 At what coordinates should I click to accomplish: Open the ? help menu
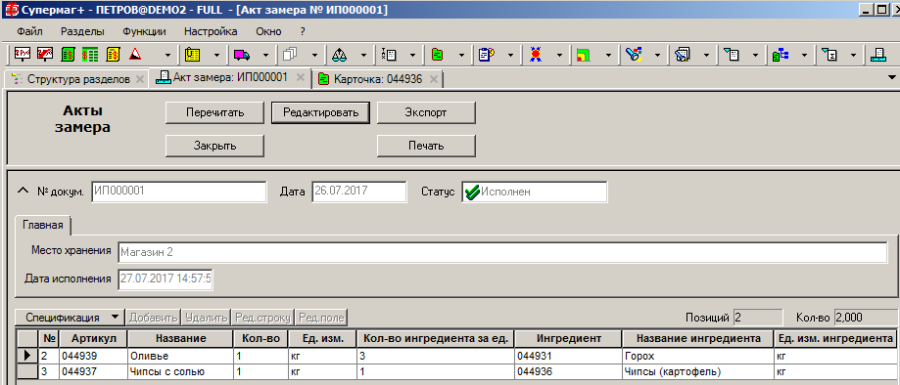coord(302,32)
